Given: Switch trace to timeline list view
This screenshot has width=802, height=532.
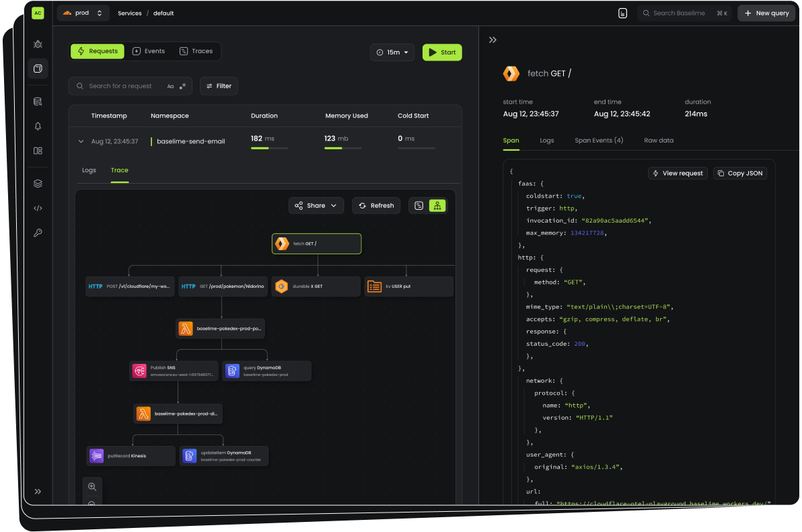Looking at the screenshot, I should pyautogui.click(x=418, y=206).
